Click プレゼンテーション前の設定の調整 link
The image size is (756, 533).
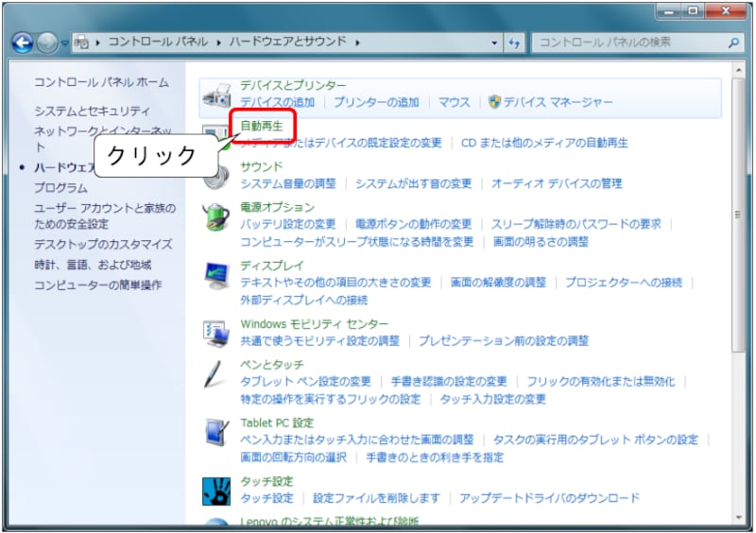[x=504, y=341]
